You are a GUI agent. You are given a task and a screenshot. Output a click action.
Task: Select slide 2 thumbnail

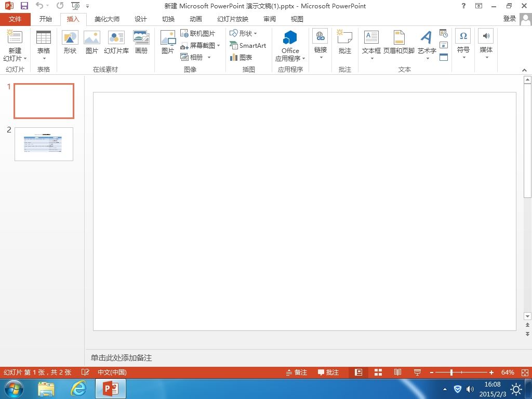(x=44, y=144)
